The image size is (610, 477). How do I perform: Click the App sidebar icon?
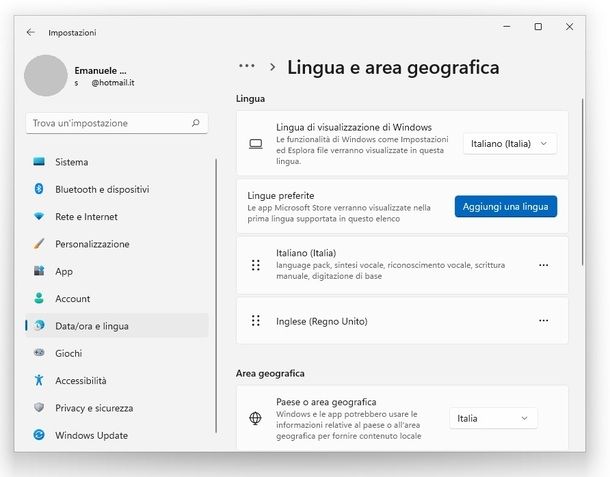click(39, 271)
